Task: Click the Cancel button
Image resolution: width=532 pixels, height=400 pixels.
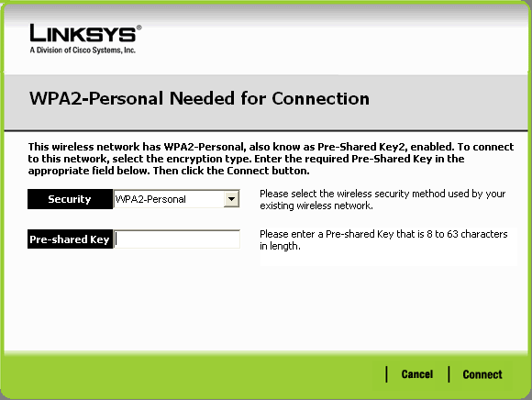Action: point(417,374)
